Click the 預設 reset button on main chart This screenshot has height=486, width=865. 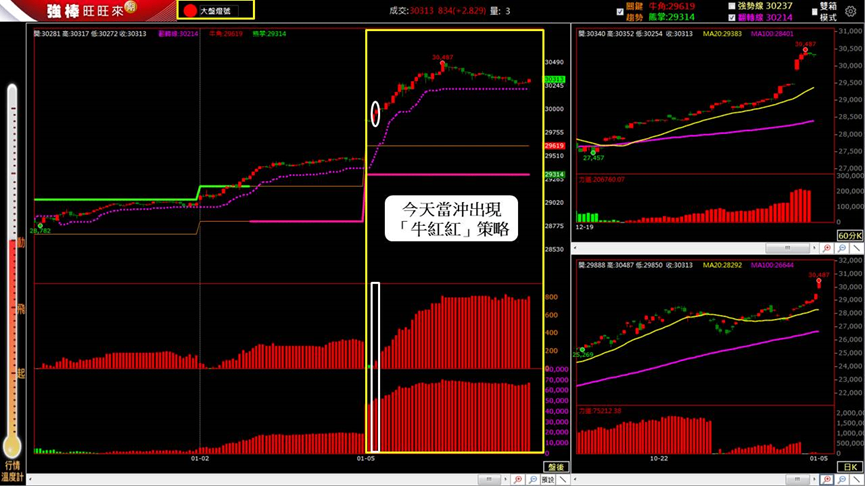coord(548,479)
